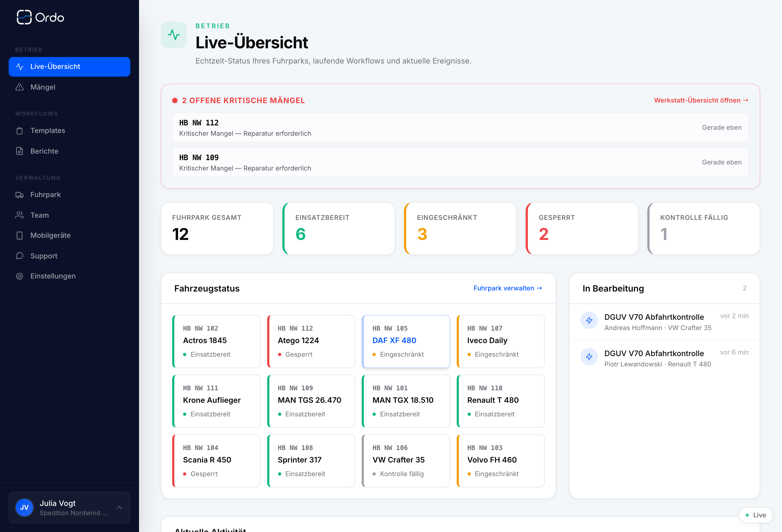
Task: Open the Live-Übersicht menu item
Action: (x=69, y=66)
